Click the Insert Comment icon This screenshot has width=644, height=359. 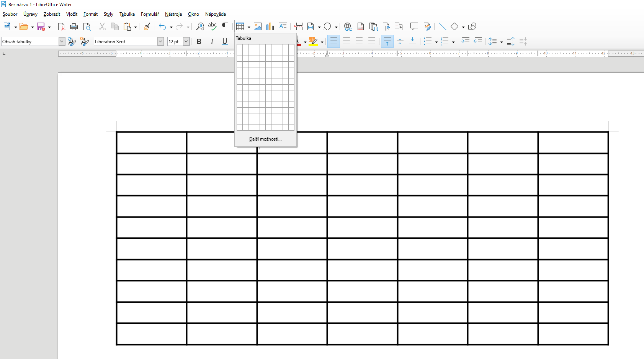point(414,27)
